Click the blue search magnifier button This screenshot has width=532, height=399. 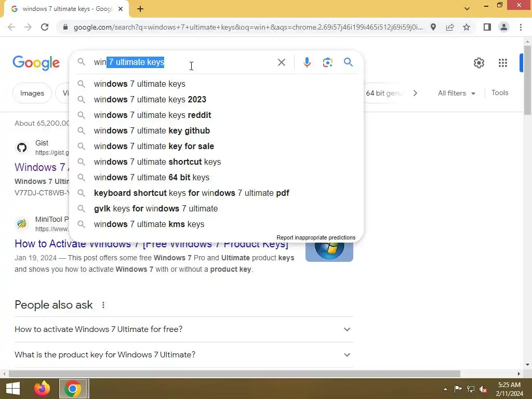click(348, 62)
